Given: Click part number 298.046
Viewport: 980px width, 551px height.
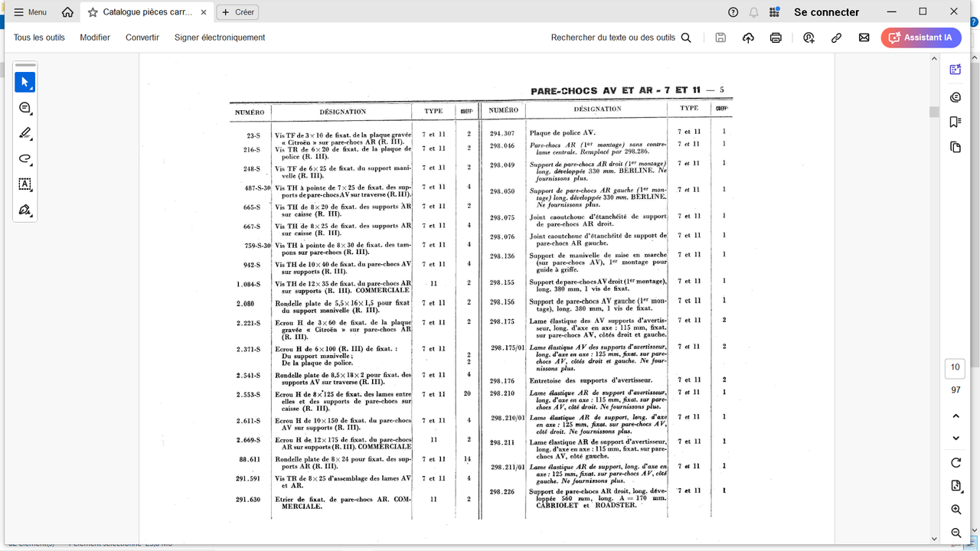Looking at the screenshot, I should coord(502,145).
